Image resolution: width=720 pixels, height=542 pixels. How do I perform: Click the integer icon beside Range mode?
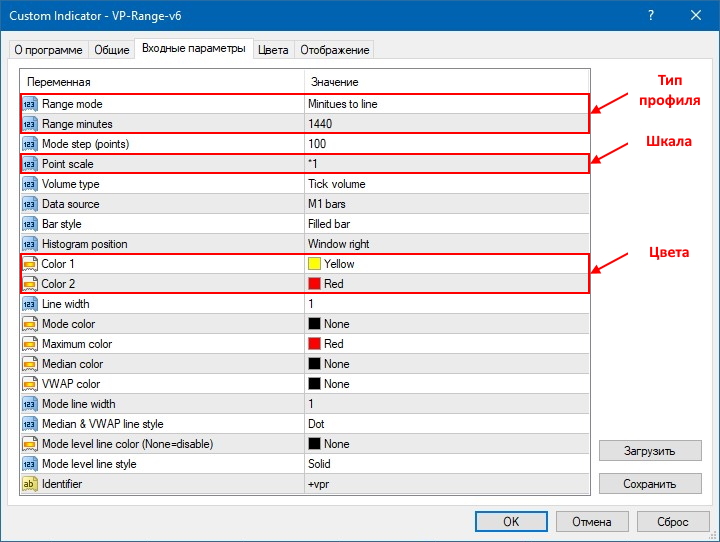[x=30, y=104]
